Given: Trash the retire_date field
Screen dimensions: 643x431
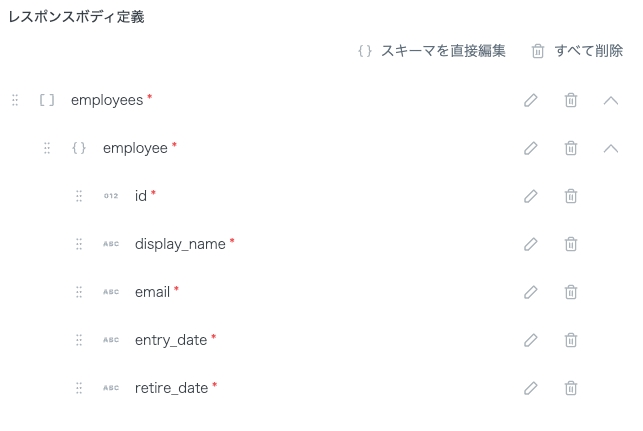Looking at the screenshot, I should coord(571,388).
